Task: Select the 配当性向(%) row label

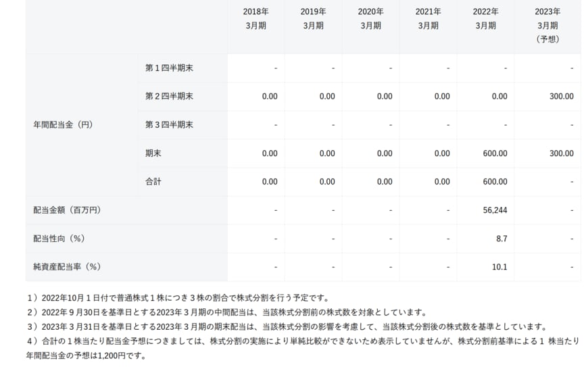Action: tap(59, 239)
